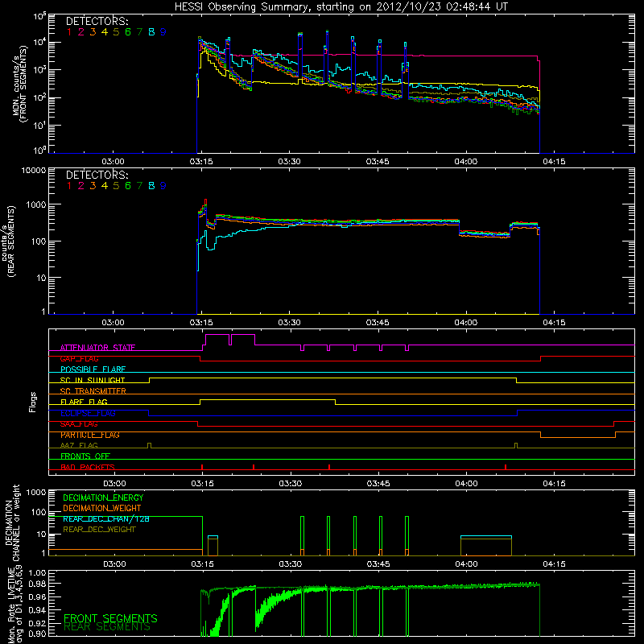
Task: Pick detector 2 in rear segments legend
Action: pyautogui.click(x=81, y=186)
